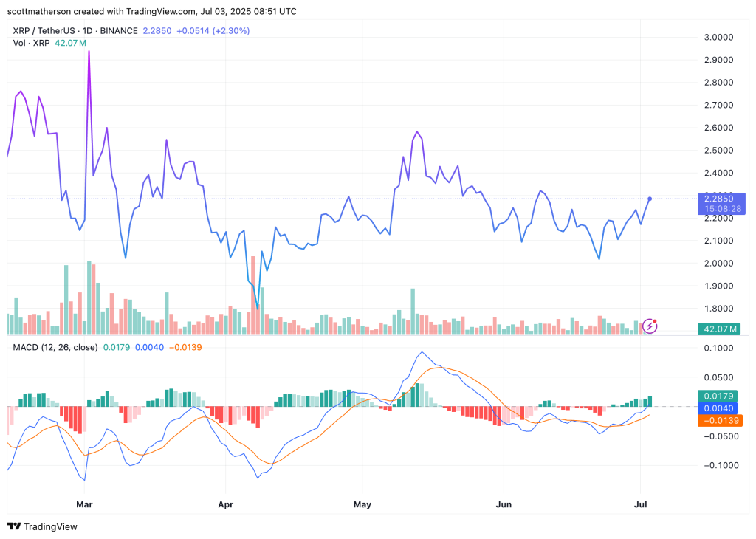The height and width of the screenshot is (539, 756).
Task: Click the BINANCE exchange label
Action: (120, 31)
